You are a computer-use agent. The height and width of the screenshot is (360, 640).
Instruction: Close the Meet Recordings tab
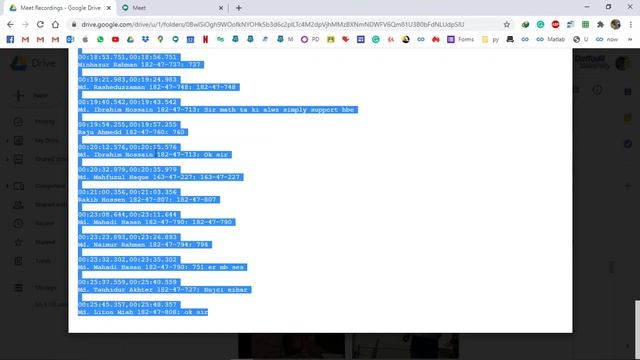109,8
